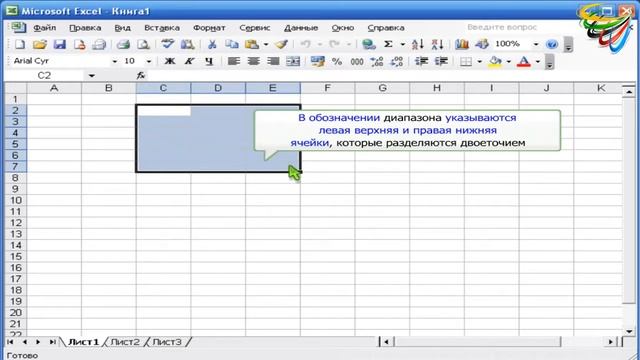Cut selection with scissors icon
640x360 pixels.
(212, 44)
